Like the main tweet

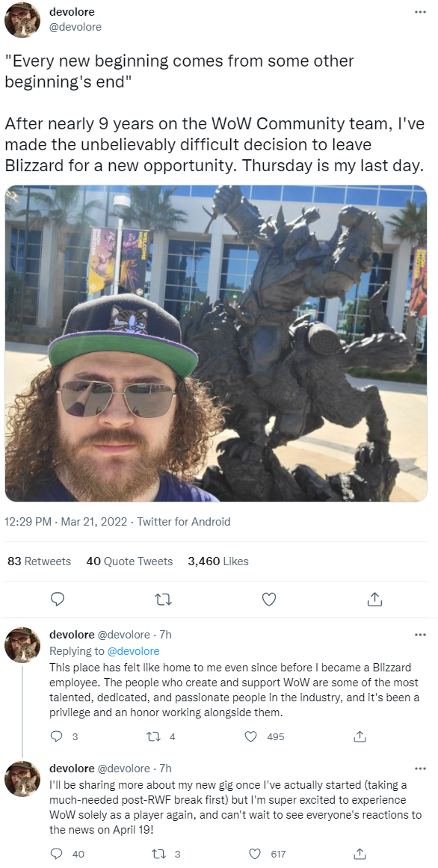click(x=268, y=599)
